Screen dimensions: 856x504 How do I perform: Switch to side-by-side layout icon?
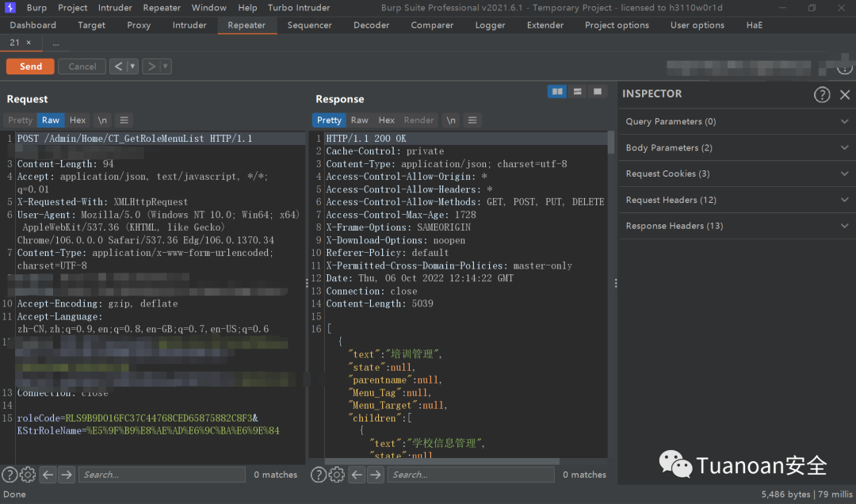point(557,92)
